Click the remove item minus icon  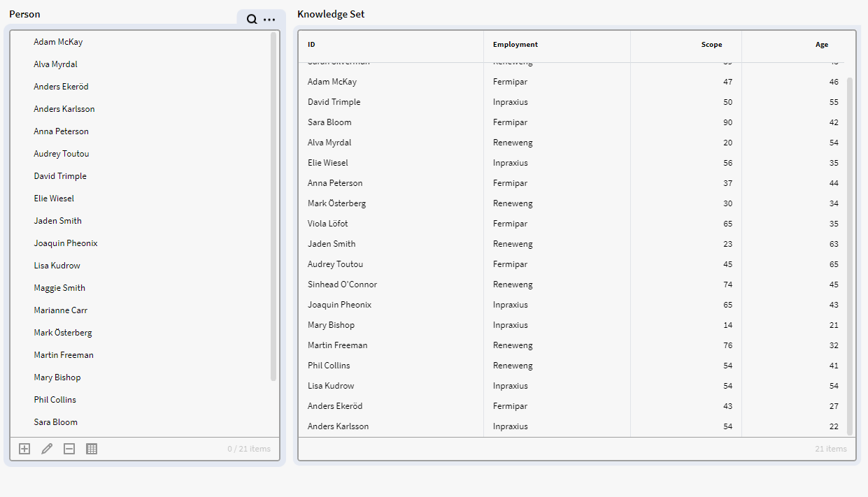coord(69,449)
